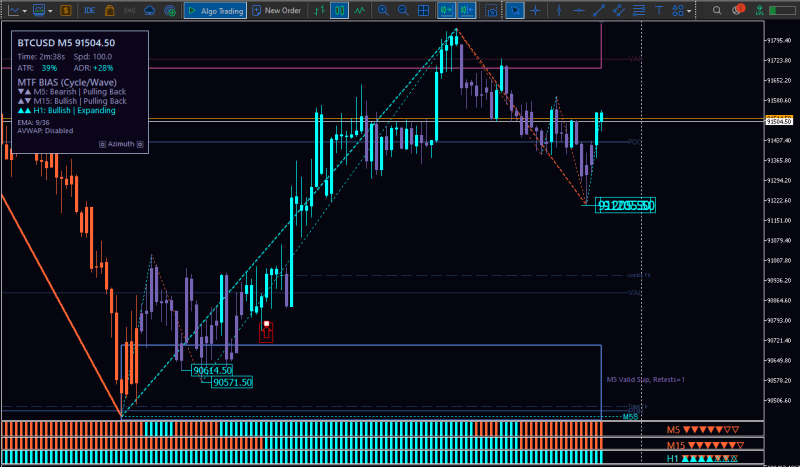Click the AVWAP: Disabled text

pyautogui.click(x=45, y=131)
